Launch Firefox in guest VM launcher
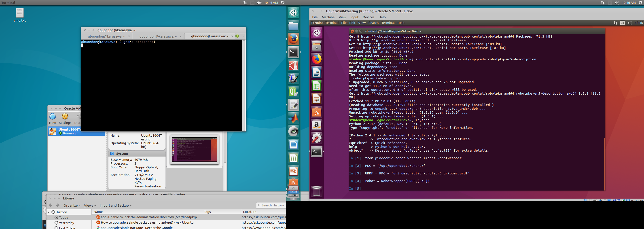644x229 pixels. (316, 59)
